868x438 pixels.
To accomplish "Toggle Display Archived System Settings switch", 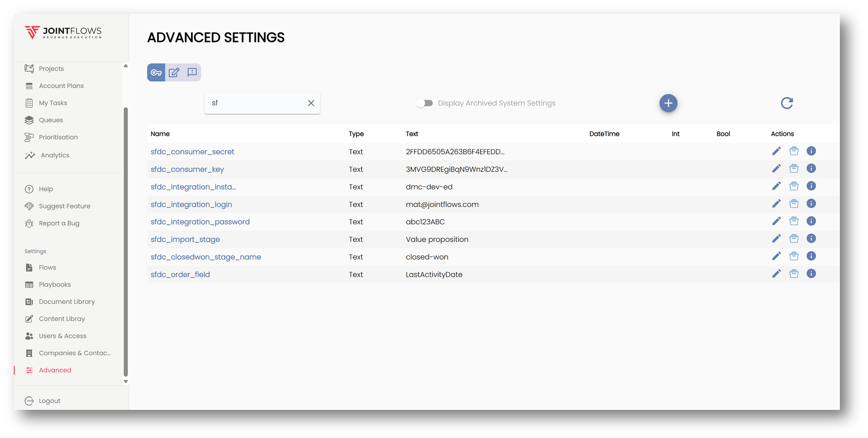I will 424,103.
